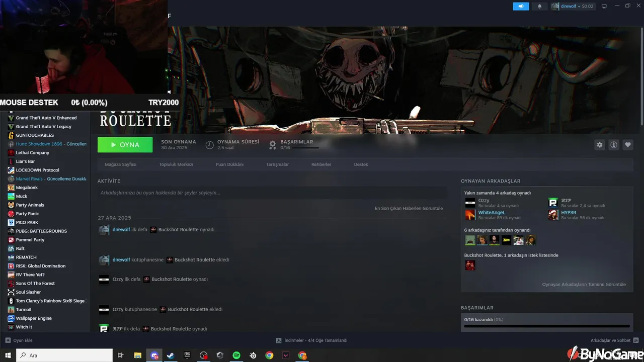
Task: Click Oyun Ekle add game button
Action: pyautogui.click(x=19, y=340)
